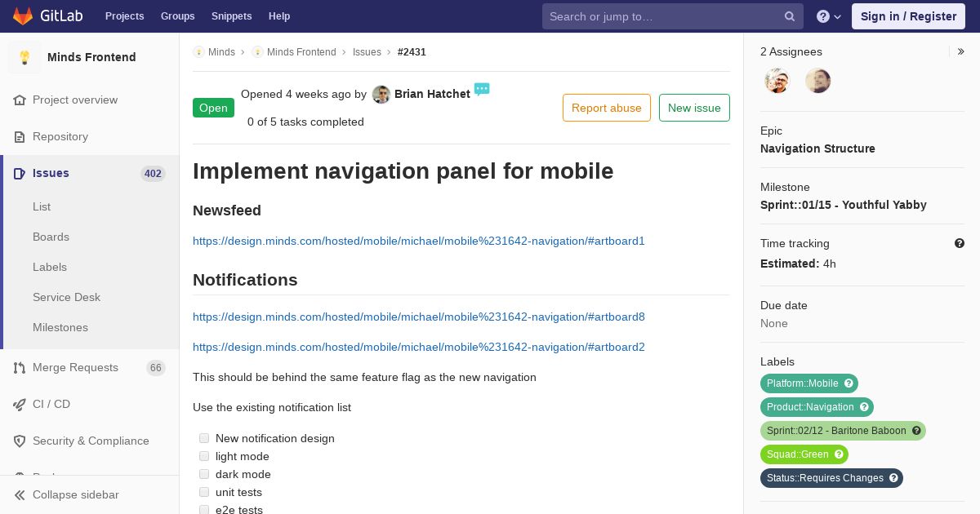The height and width of the screenshot is (514, 980).
Task: Click the Minds breadcrumb link
Action: tap(221, 51)
